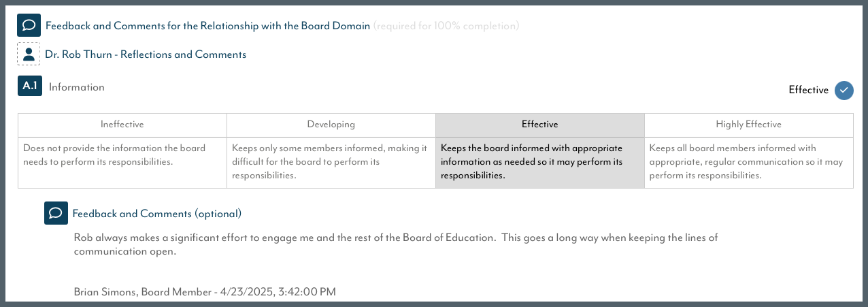Select the Effective rating column header
This screenshot has width=868, height=307.
click(x=540, y=125)
